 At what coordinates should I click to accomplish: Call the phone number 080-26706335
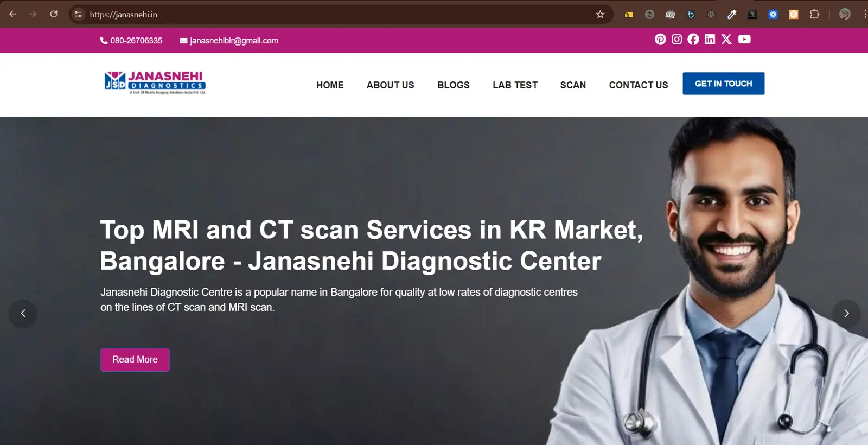(131, 41)
